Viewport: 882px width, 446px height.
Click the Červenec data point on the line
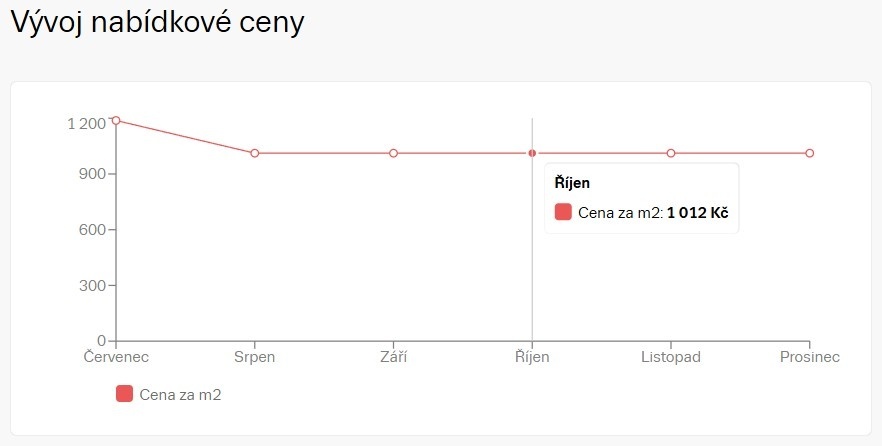(x=116, y=120)
